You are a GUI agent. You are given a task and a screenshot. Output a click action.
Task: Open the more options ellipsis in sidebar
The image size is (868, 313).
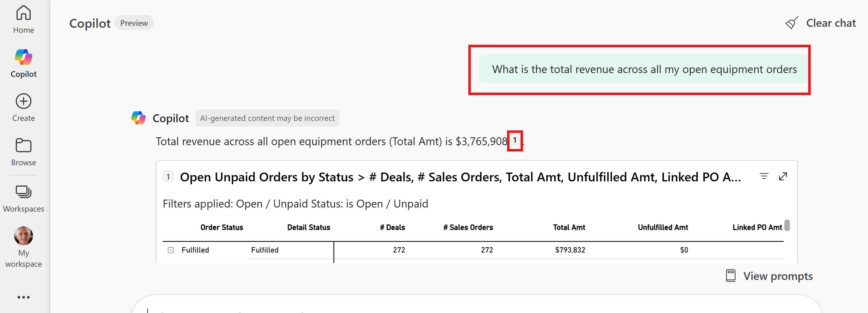click(23, 297)
